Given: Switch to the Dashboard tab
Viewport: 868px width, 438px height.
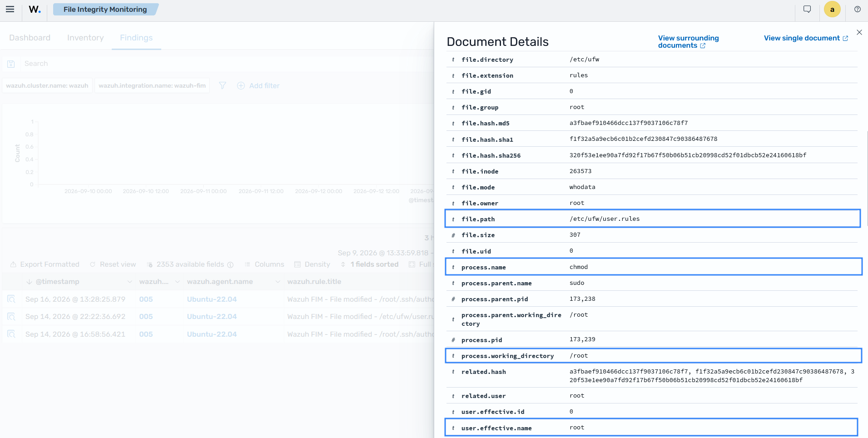Looking at the screenshot, I should click(x=30, y=38).
